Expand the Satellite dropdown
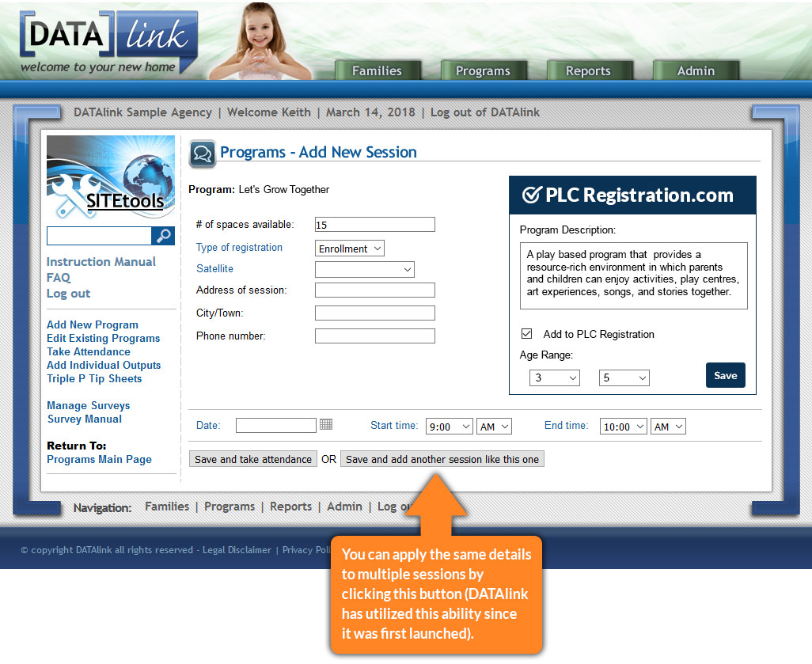Viewport: 812px width, 664px height. (364, 270)
